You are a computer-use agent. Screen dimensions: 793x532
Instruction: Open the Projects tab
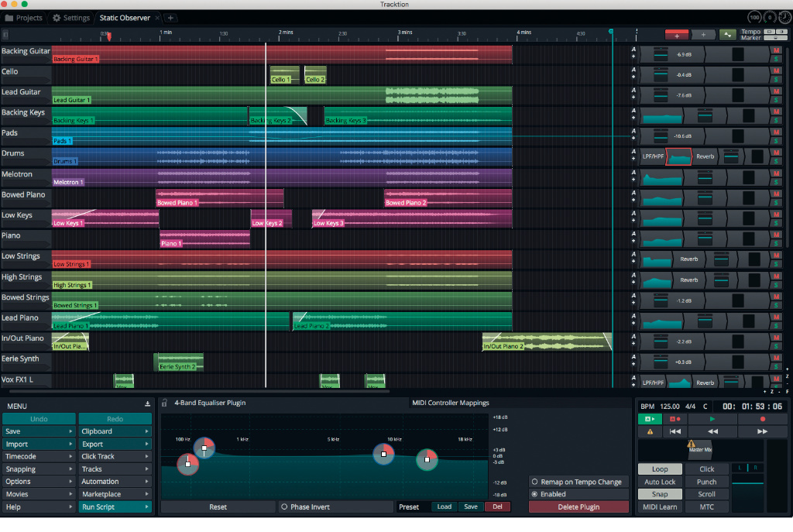coord(23,18)
